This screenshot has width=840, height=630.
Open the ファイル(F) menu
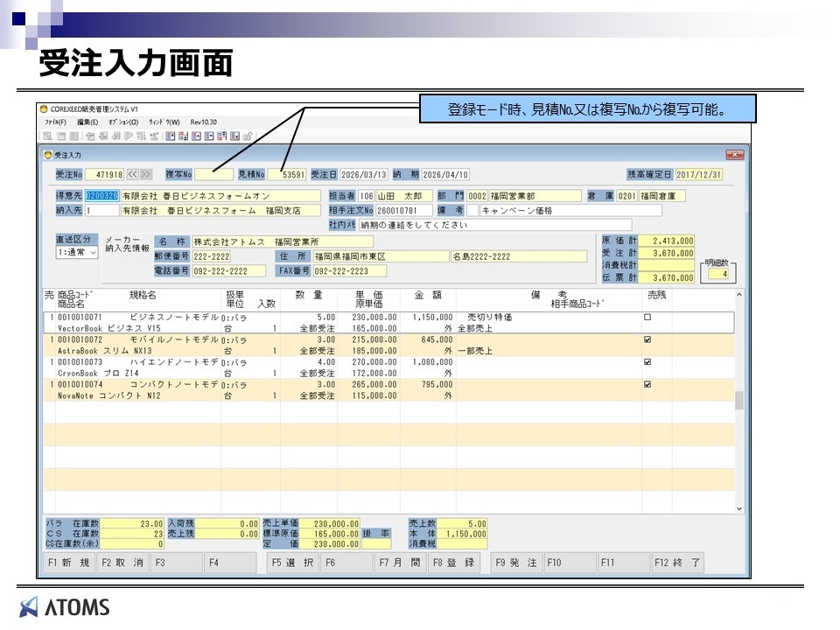point(55,122)
